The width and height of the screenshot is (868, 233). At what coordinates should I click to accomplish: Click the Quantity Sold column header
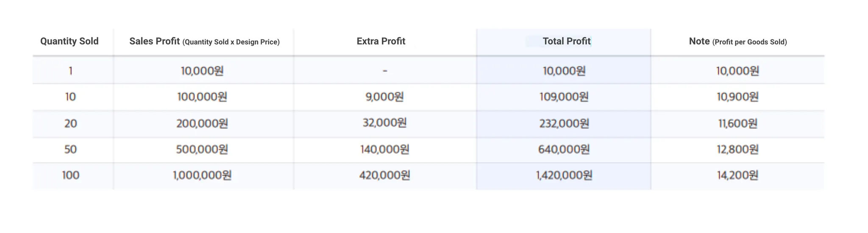pyautogui.click(x=70, y=42)
